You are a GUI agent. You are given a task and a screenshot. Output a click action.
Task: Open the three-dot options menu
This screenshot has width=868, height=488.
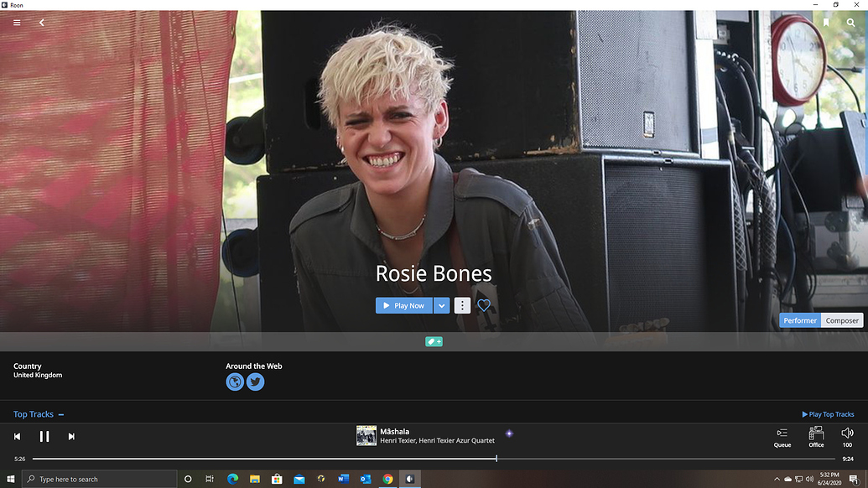462,305
